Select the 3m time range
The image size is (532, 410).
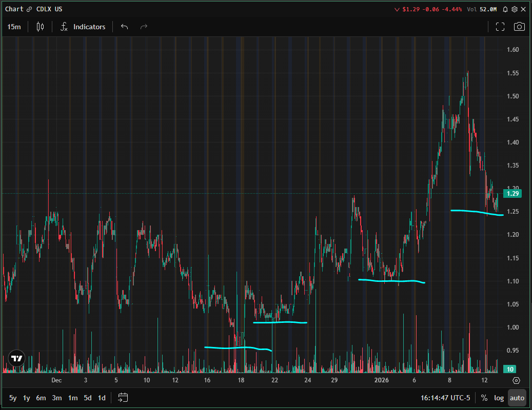coord(56,398)
